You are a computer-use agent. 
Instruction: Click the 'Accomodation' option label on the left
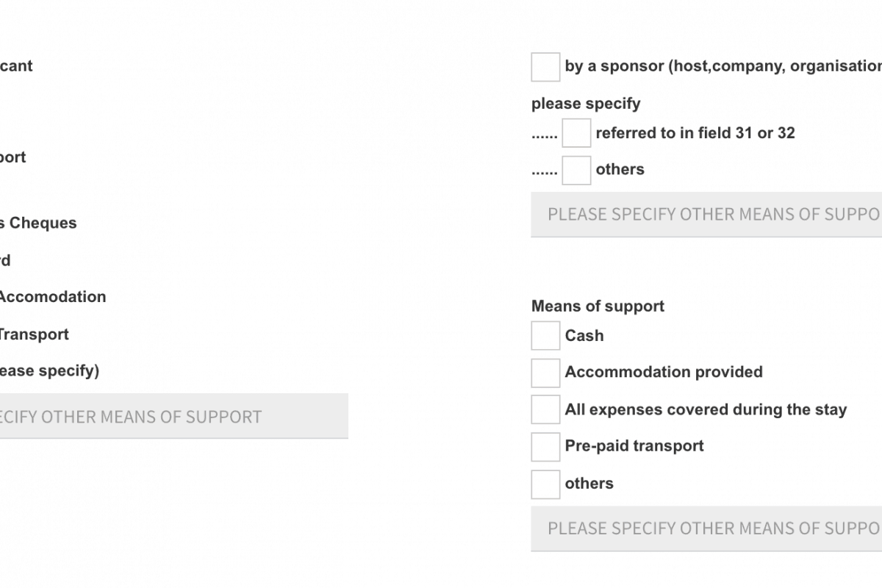(x=51, y=297)
